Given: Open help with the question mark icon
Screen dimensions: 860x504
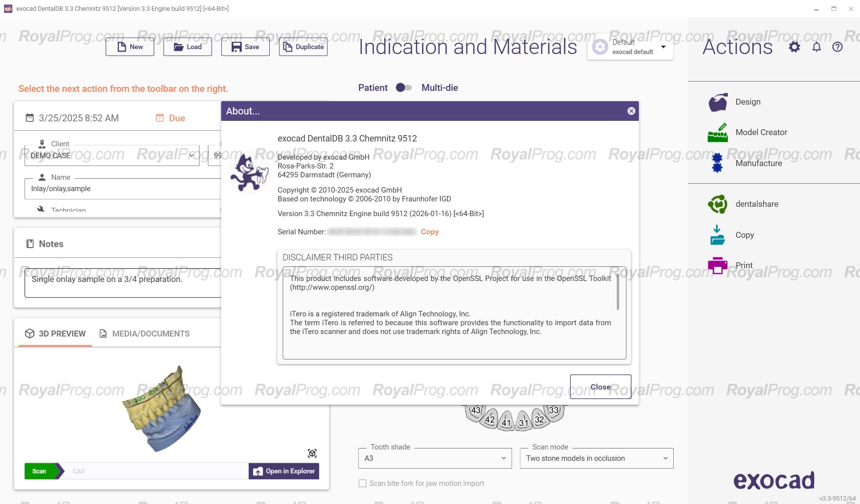Looking at the screenshot, I should coord(837,47).
